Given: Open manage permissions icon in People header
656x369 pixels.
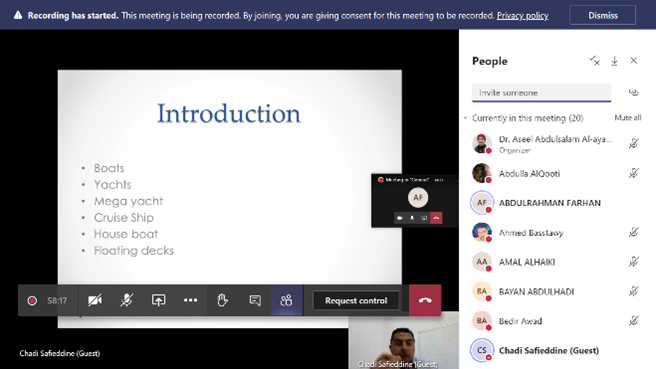Looking at the screenshot, I should (594, 61).
